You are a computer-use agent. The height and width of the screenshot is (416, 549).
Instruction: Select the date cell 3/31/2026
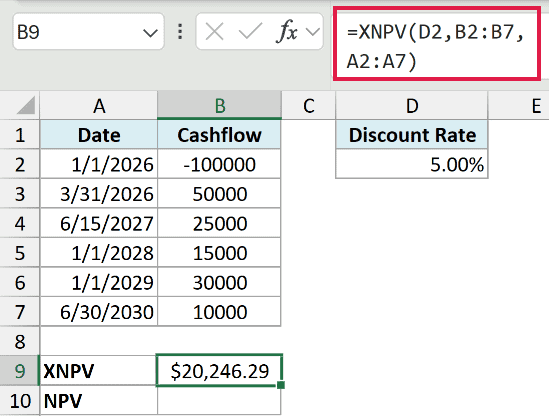point(99,194)
